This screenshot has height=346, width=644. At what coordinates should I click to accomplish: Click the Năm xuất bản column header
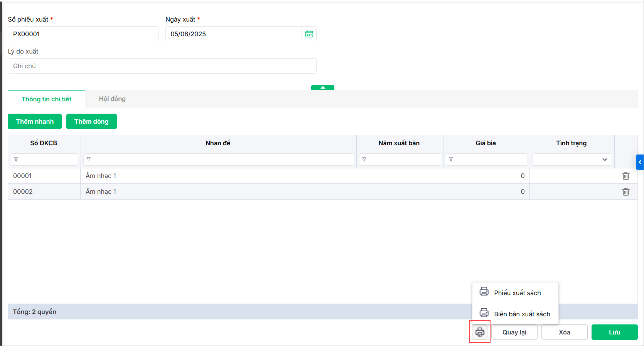click(399, 143)
